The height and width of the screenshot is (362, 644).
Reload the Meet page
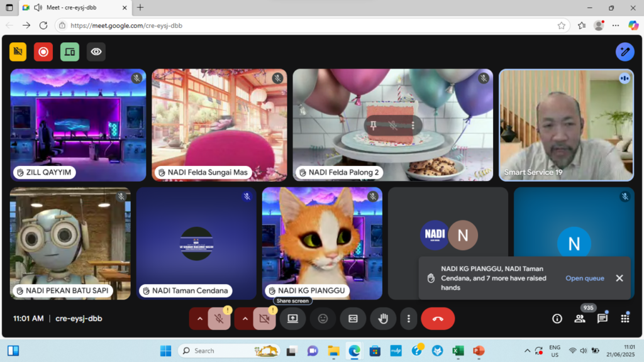point(43,25)
